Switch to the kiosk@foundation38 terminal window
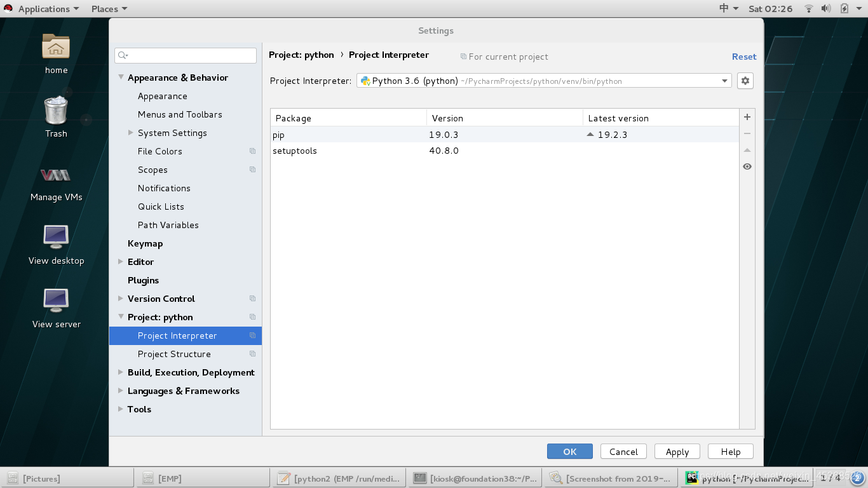The height and width of the screenshot is (488, 868). 475,478
